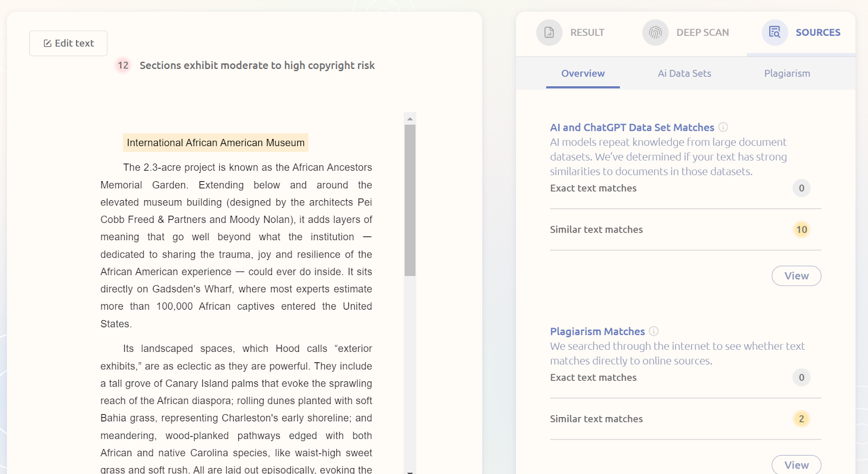The width and height of the screenshot is (868, 474).
Task: Click the Deep Scan fingerprint icon
Action: [655, 33]
